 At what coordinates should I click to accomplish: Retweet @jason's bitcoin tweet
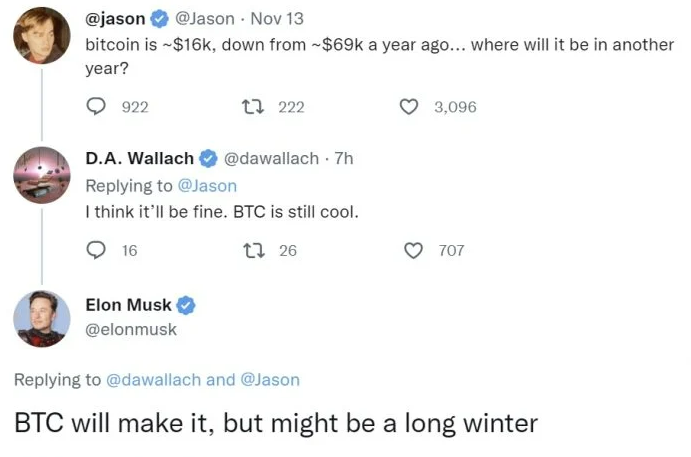(253, 107)
